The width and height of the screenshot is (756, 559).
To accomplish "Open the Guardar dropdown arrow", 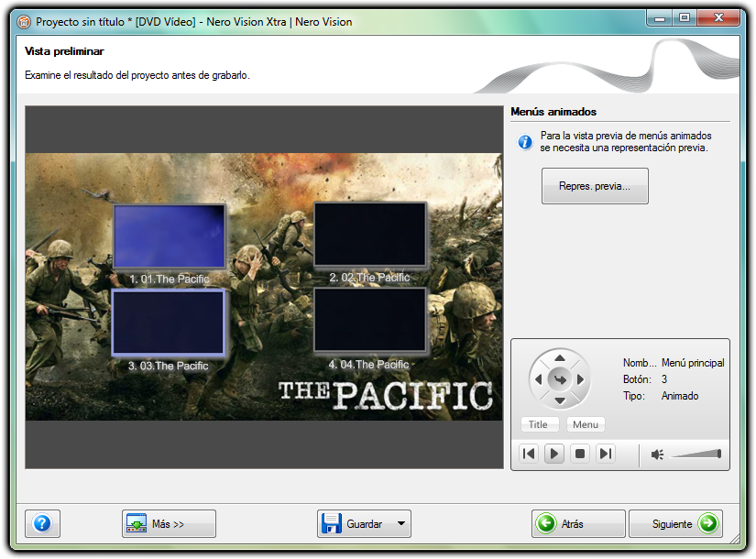I will (x=401, y=523).
